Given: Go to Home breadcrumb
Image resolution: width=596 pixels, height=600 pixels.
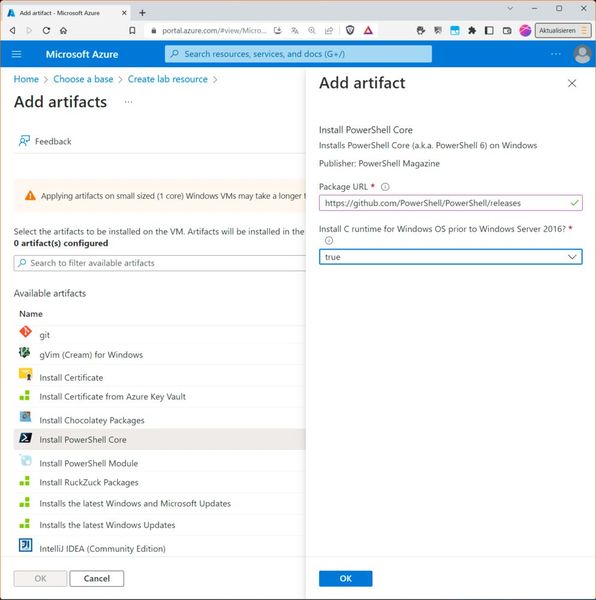Looking at the screenshot, I should tap(26, 79).
